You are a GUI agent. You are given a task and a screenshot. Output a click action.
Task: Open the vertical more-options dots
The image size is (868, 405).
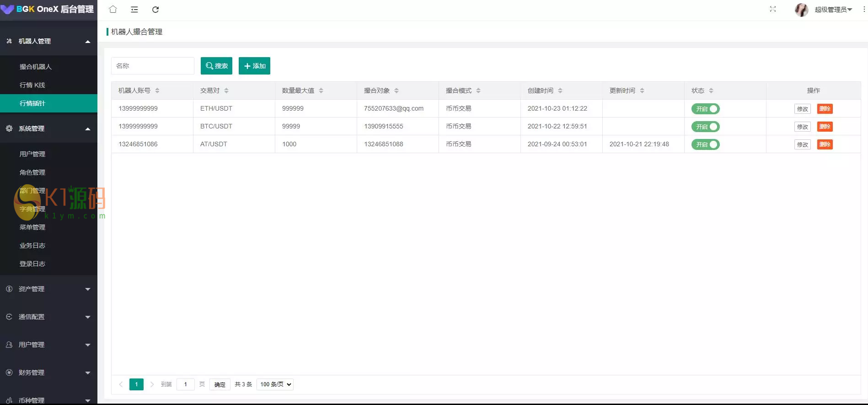click(x=864, y=9)
